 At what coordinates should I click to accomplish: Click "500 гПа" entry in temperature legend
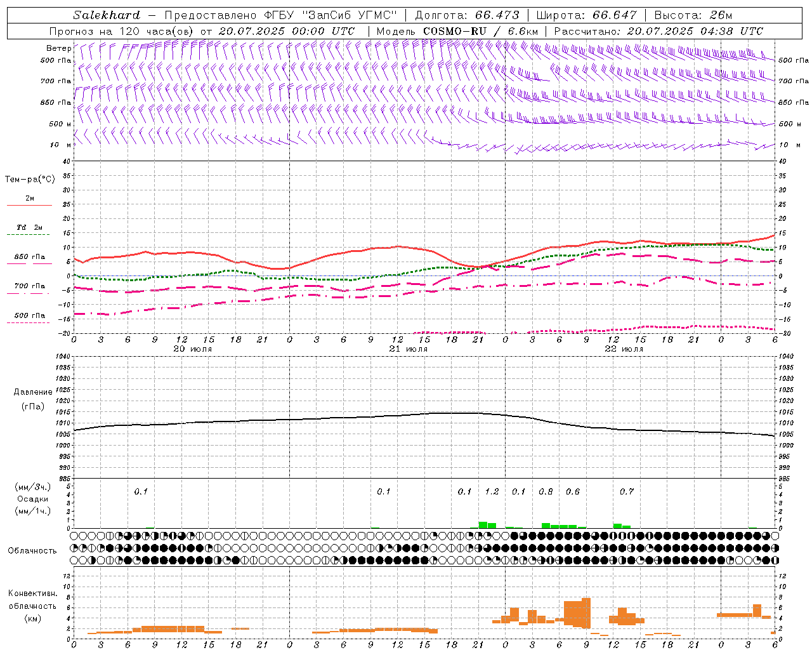click(30, 315)
